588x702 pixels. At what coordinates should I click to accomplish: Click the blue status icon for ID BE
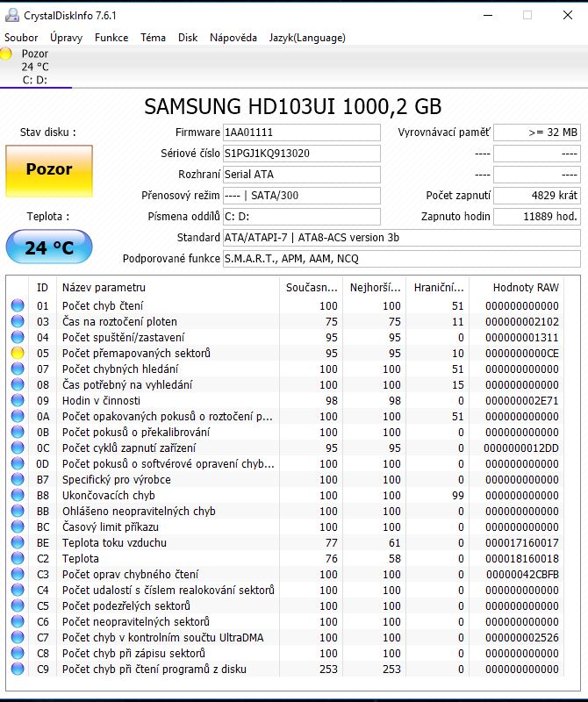[x=18, y=542]
